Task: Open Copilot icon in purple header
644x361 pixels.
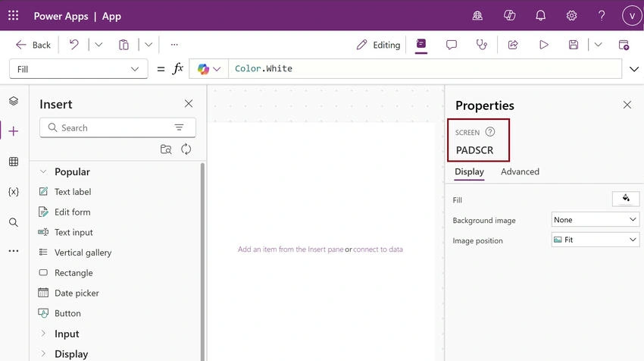Action: (509, 16)
